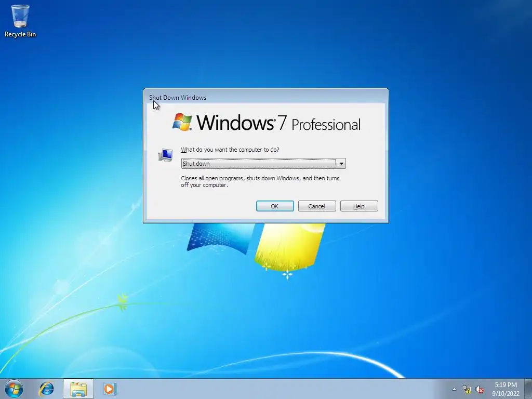Open the taskbar clock showing 5:19 PM
532x399 pixels.
pos(506,389)
